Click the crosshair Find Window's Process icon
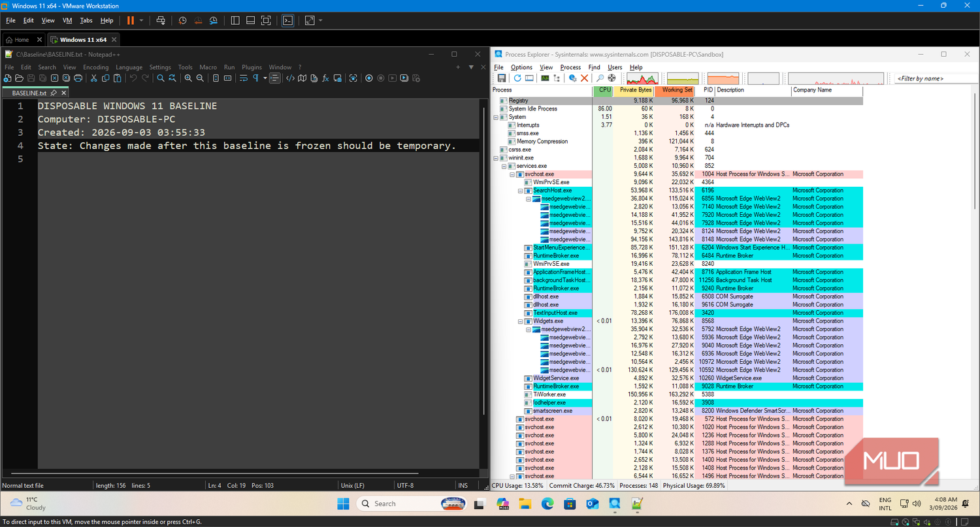 coord(612,78)
